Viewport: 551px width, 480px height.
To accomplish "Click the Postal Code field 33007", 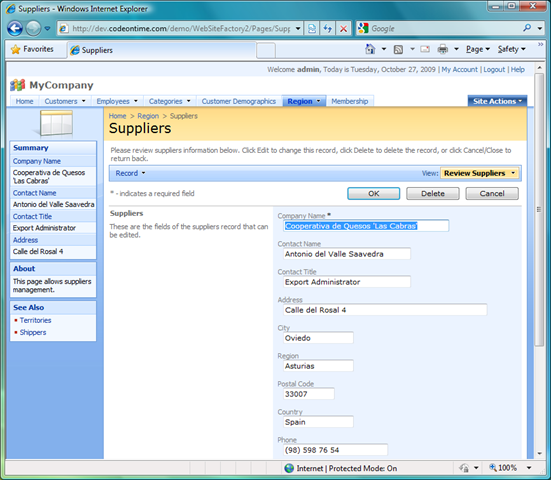I will click(x=309, y=394).
